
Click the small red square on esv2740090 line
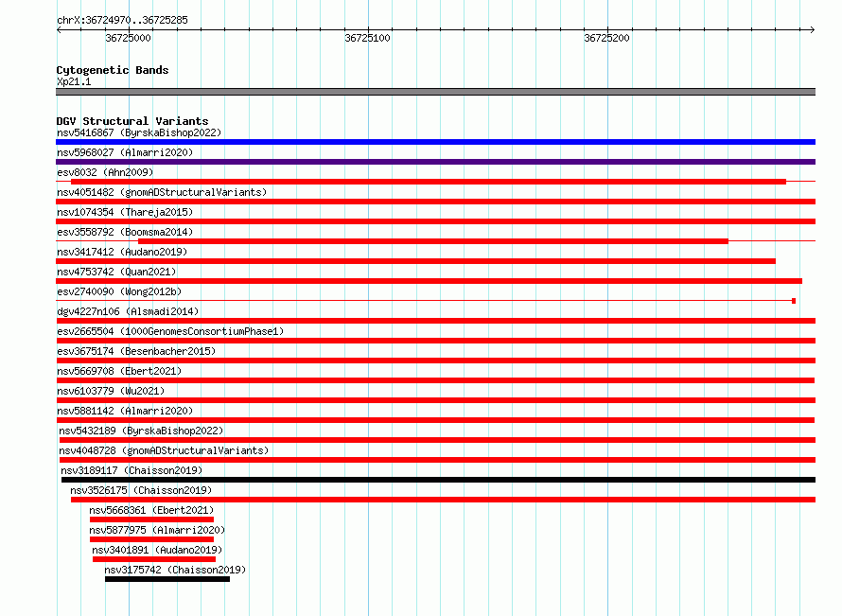(794, 301)
